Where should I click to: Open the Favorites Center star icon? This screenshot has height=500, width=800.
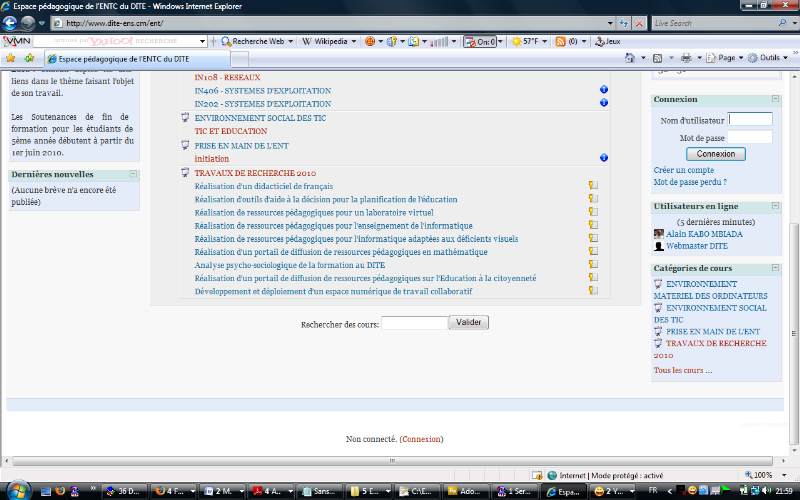[x=10, y=58]
